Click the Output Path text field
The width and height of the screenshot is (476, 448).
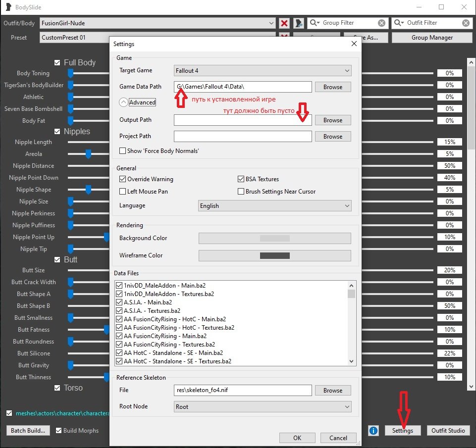tap(243, 120)
